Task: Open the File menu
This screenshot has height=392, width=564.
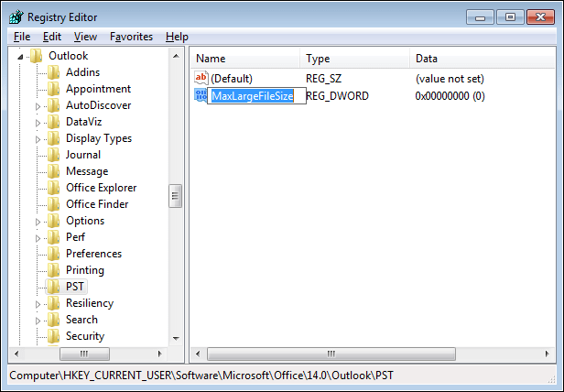Action: tap(22, 37)
